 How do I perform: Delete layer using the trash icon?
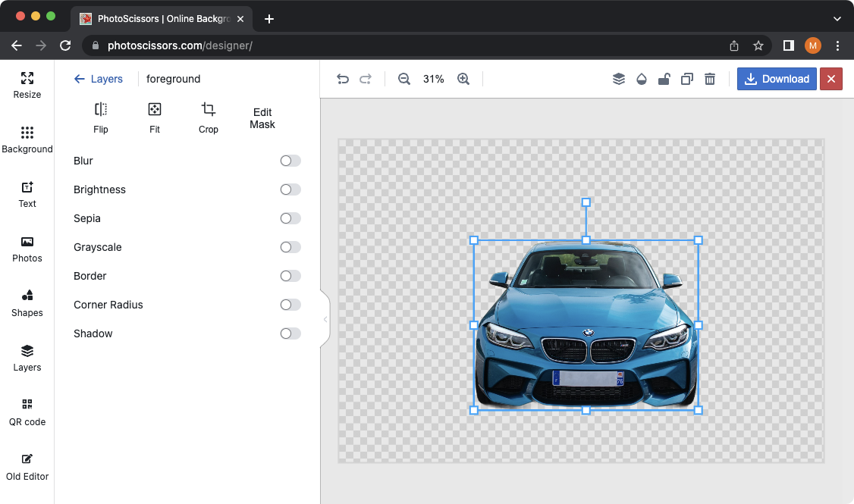pyautogui.click(x=710, y=79)
